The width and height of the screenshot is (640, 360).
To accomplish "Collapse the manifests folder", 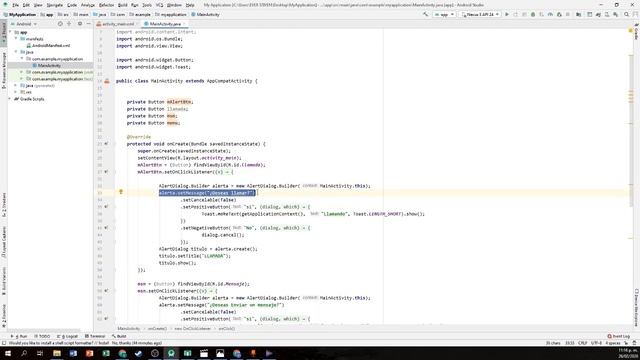I will pos(16,38).
